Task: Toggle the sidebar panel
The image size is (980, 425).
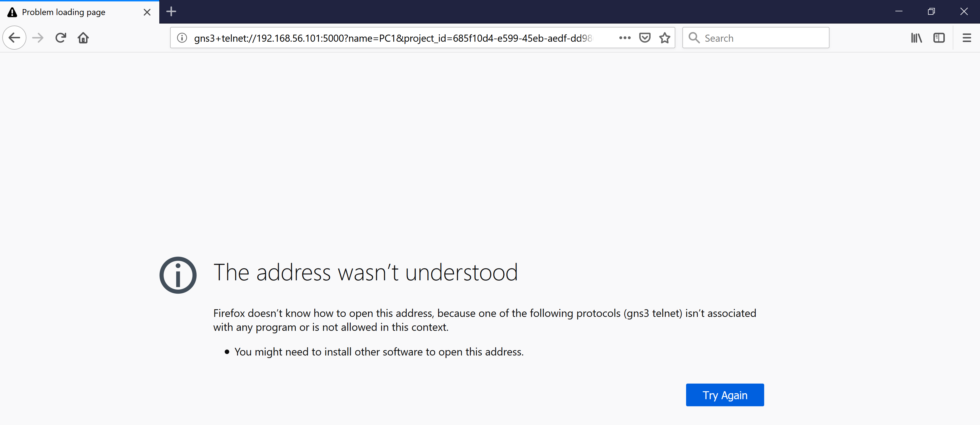Action: (x=939, y=38)
